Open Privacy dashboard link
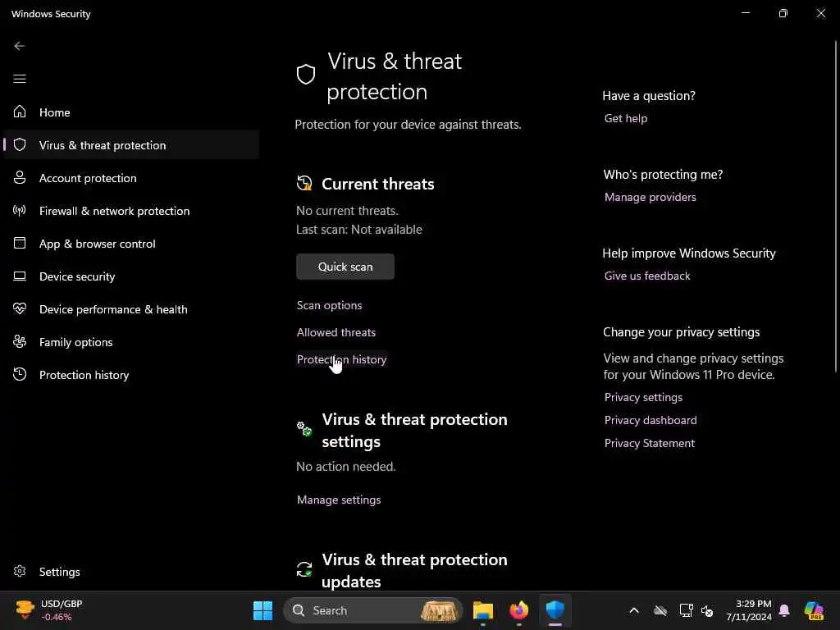 651,420
